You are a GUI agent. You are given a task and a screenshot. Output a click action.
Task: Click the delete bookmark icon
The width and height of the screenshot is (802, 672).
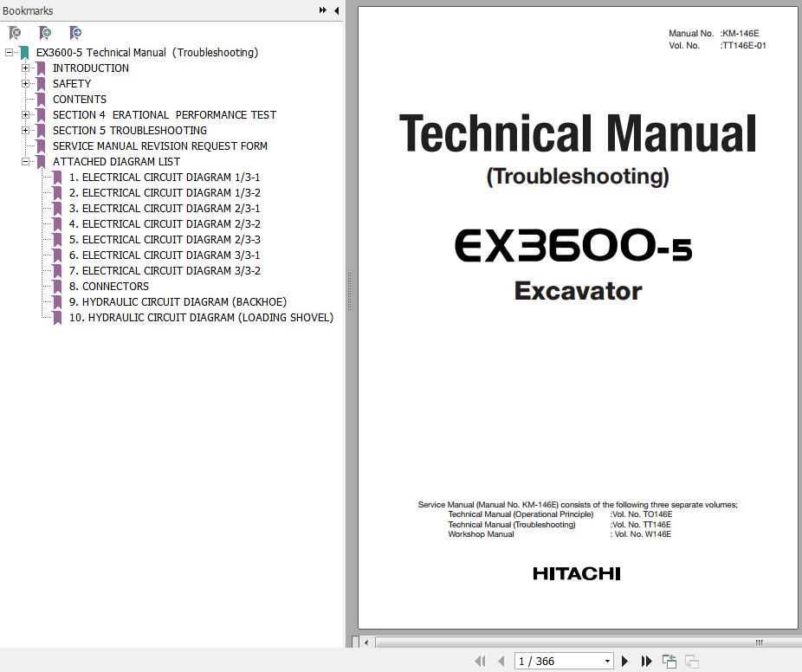(x=15, y=33)
